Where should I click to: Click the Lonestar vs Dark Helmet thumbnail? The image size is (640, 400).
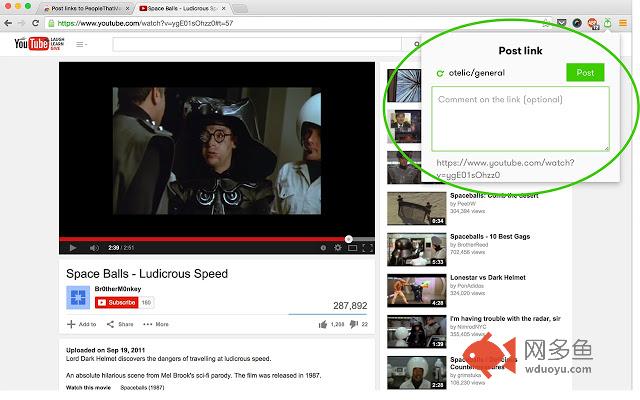click(x=416, y=291)
